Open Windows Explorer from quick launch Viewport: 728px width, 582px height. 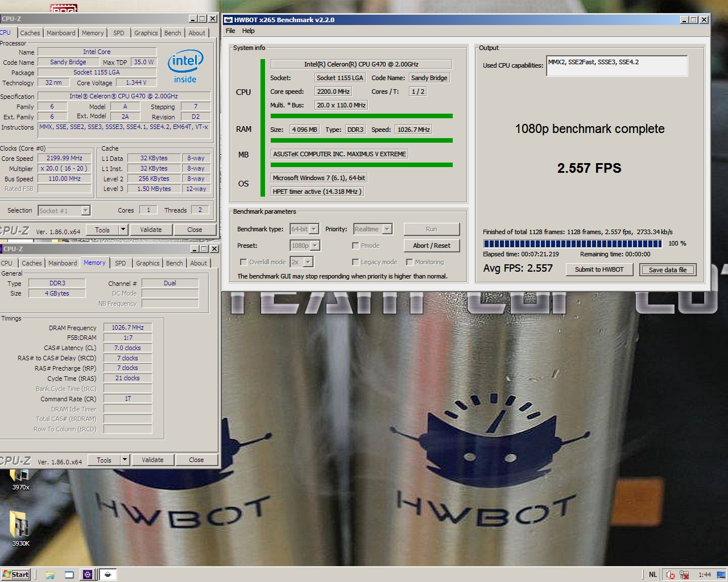[x=50, y=575]
